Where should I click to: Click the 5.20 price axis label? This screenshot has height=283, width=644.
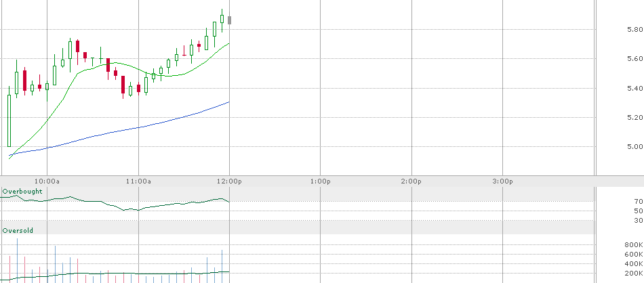tap(635, 117)
